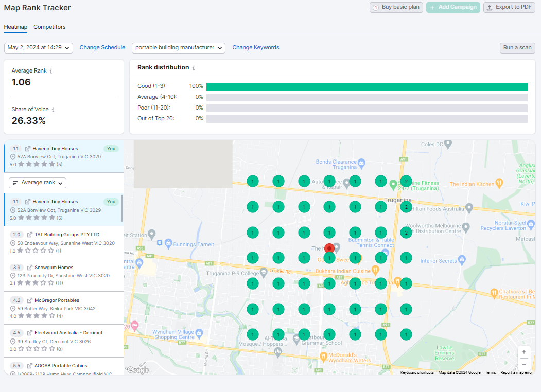Click location pin icon for 50 Endeavour Way
Viewport: 541px width, 392px height.
[13, 243]
